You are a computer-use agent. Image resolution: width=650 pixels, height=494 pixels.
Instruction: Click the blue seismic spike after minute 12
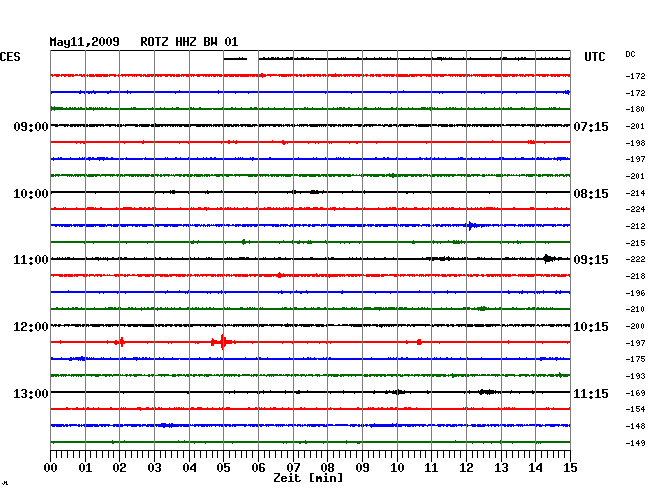471,225
